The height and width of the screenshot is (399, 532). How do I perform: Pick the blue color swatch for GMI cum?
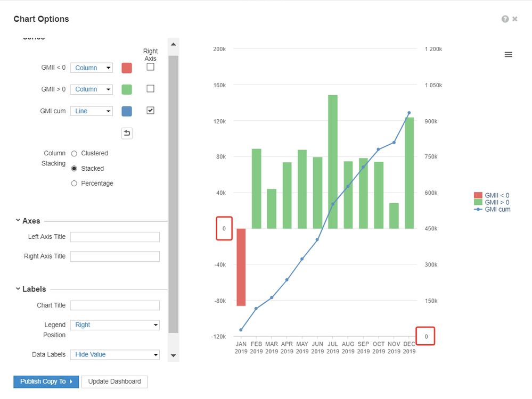tap(127, 111)
